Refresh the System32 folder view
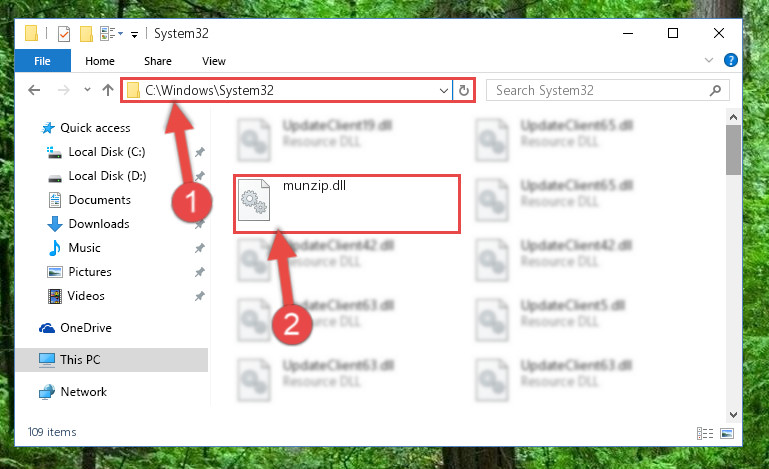 [x=463, y=90]
